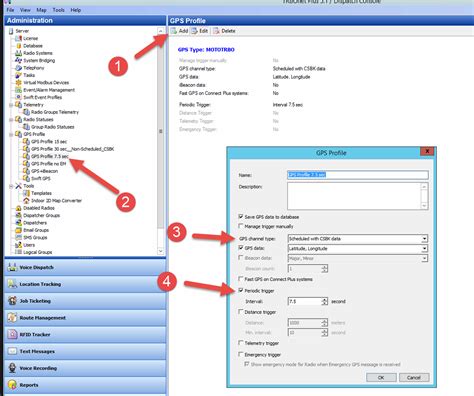Open the Voice Recording panel

(85, 368)
